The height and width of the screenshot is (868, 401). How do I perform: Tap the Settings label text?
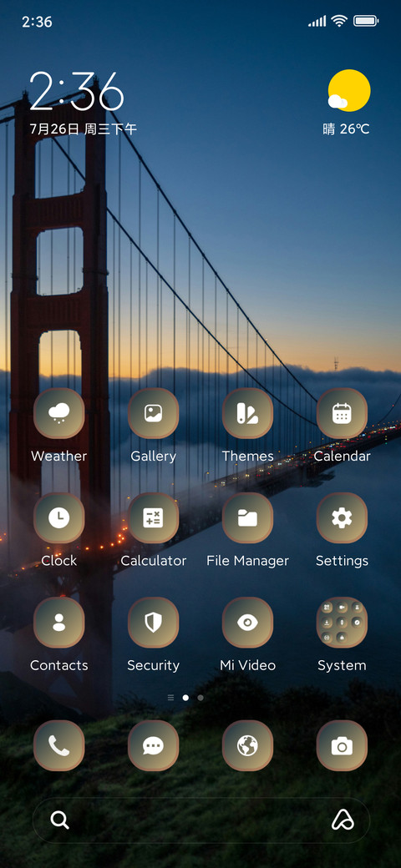342,561
